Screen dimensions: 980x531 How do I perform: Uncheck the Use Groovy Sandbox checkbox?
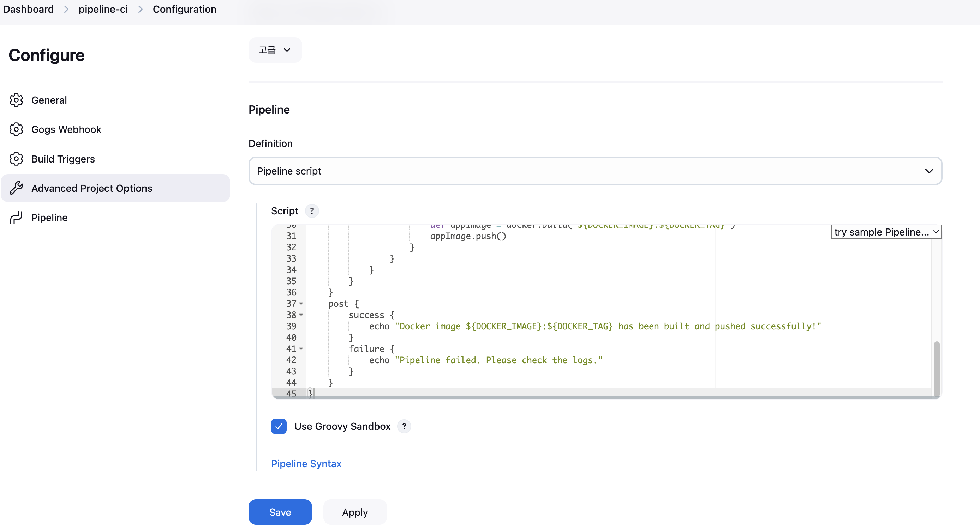(279, 427)
